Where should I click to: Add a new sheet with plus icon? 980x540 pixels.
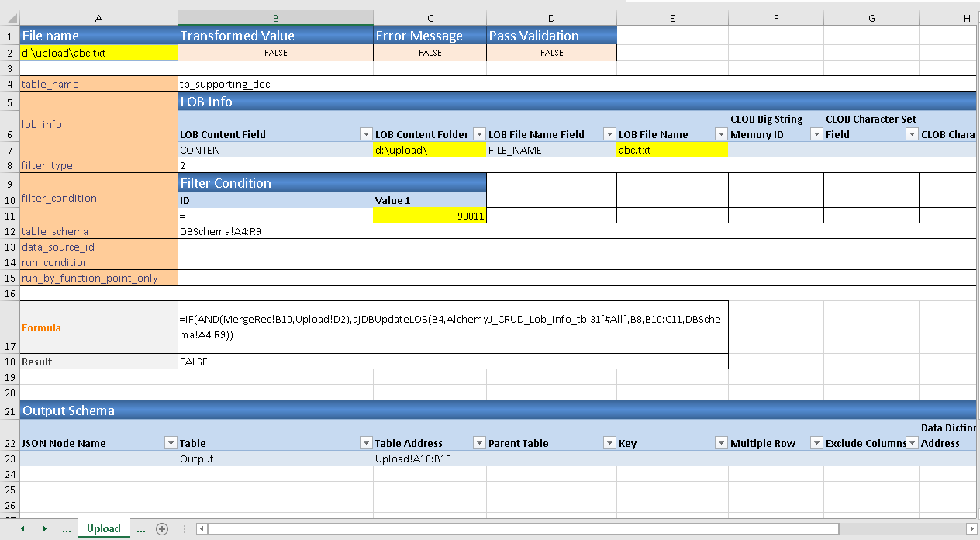coord(162,528)
